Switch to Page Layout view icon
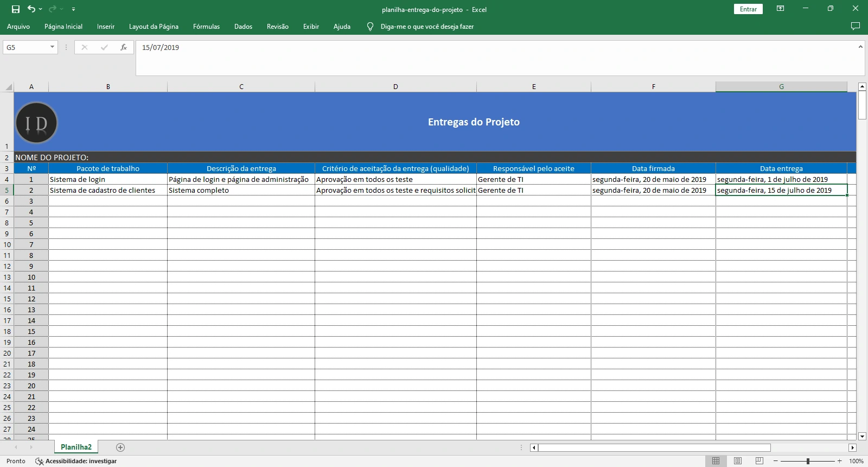The height and width of the screenshot is (467, 868). click(737, 461)
